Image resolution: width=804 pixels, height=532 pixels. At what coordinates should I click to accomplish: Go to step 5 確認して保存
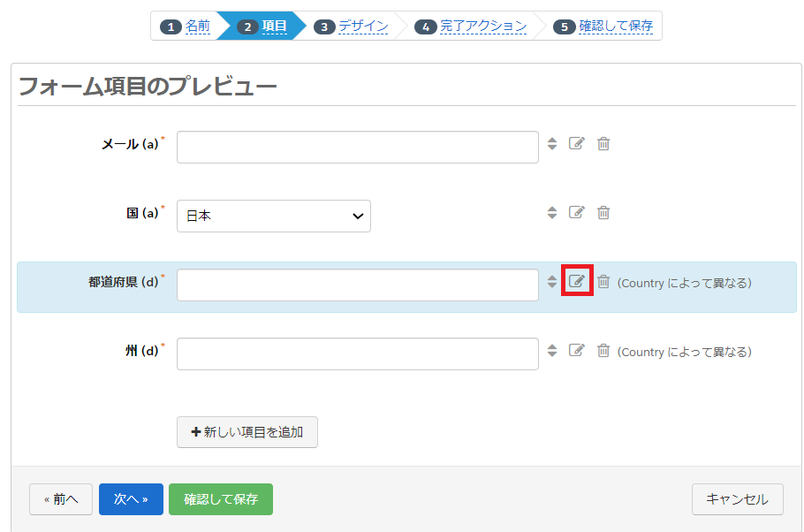tap(616, 26)
